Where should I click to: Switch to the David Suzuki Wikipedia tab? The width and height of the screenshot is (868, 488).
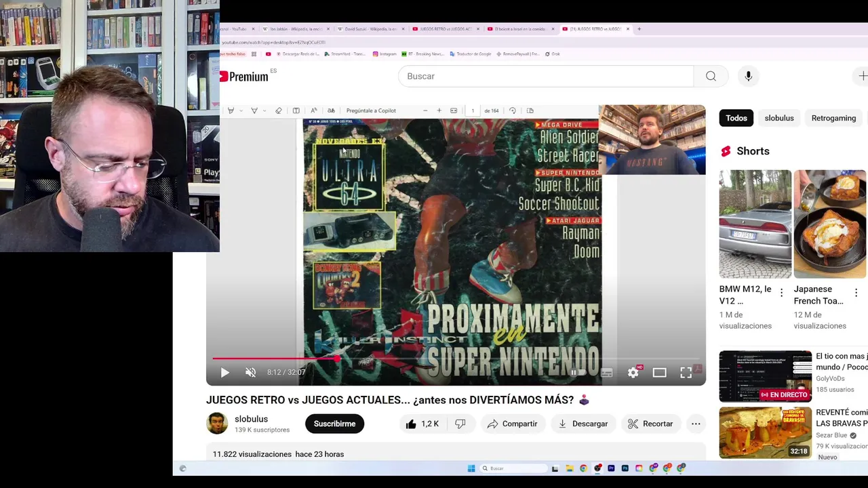(x=370, y=29)
